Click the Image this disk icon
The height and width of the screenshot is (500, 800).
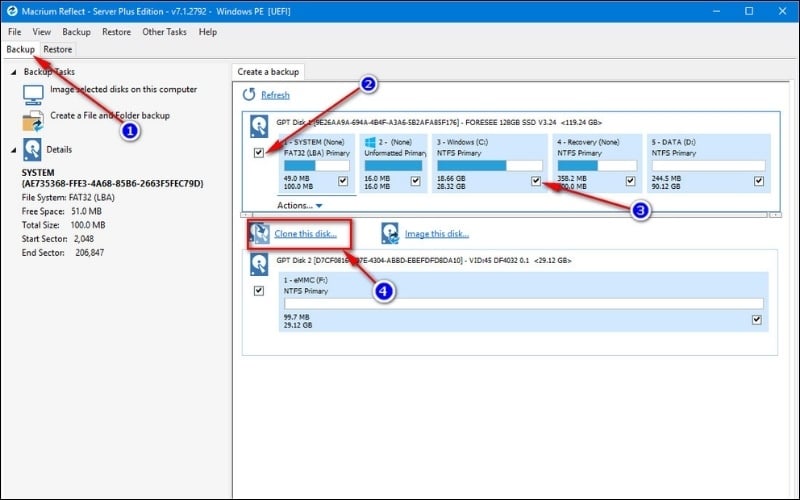point(391,234)
